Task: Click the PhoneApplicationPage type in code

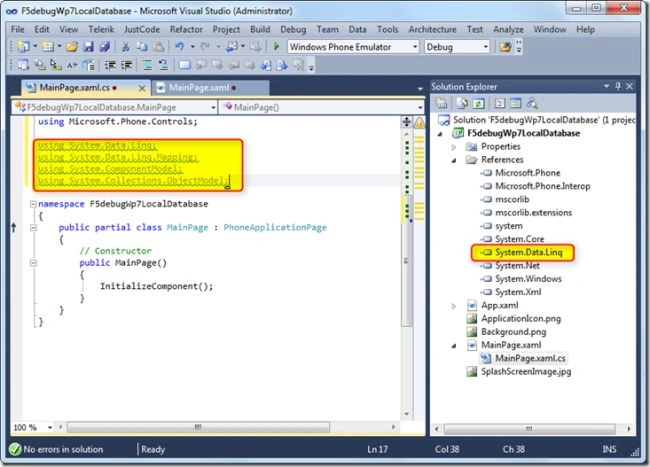Action: tap(275, 227)
